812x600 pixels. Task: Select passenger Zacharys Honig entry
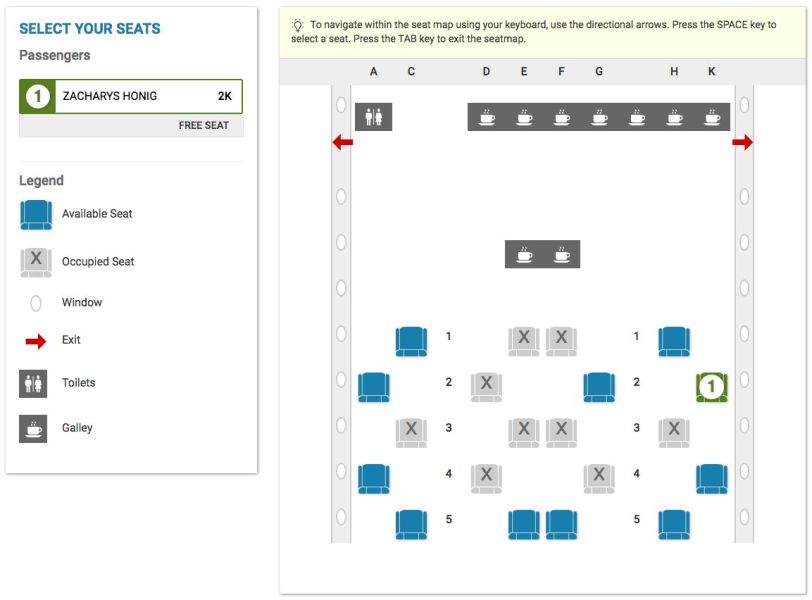pos(131,96)
